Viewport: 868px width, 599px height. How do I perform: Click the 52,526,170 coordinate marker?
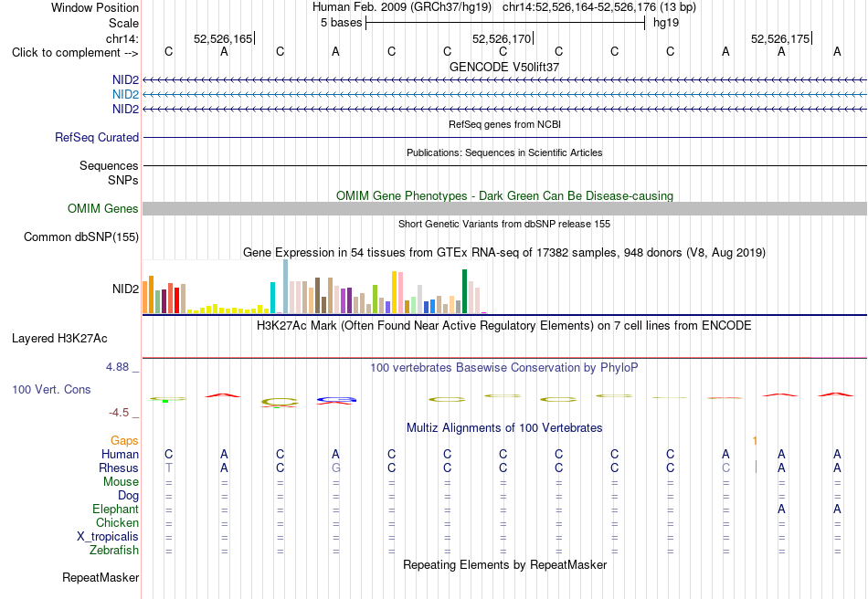501,38
